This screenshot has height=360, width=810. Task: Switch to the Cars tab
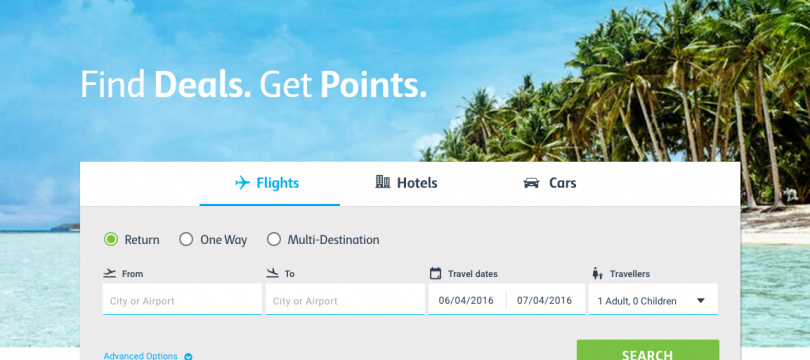point(550,183)
